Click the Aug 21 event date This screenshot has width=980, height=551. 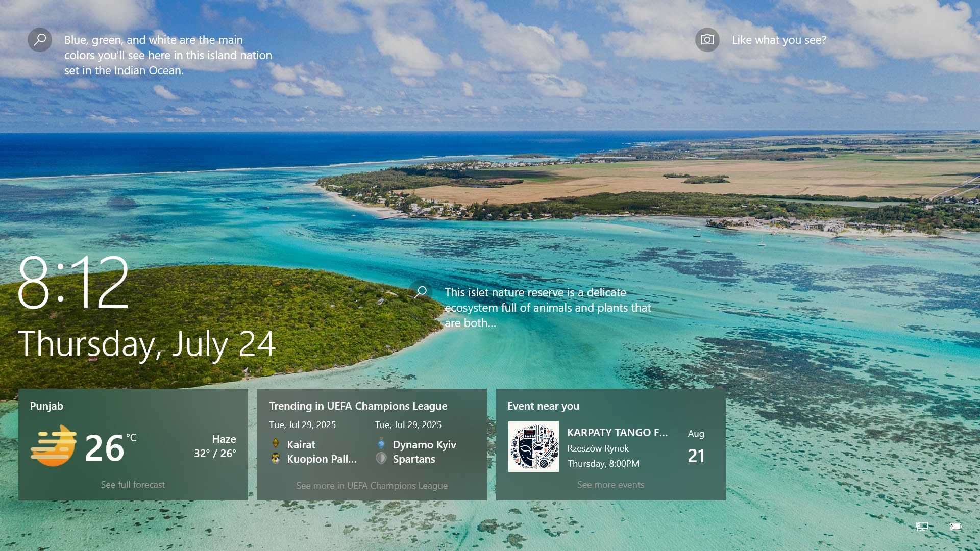pyautogui.click(x=696, y=447)
